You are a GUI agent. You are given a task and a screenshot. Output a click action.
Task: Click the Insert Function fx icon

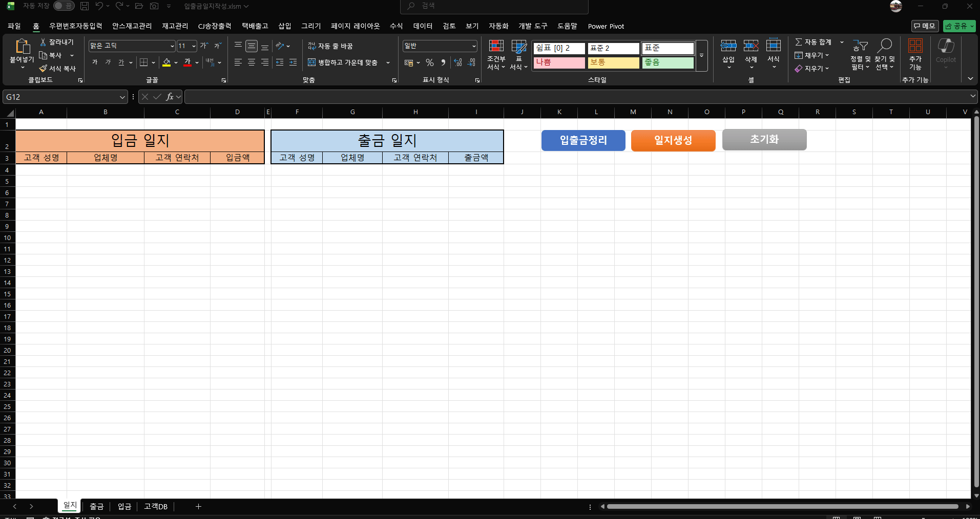pos(170,97)
